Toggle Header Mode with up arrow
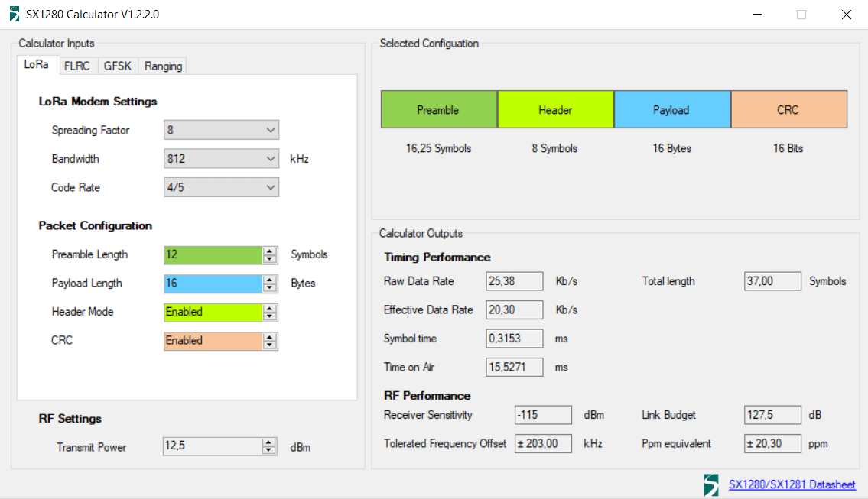 [270, 308]
